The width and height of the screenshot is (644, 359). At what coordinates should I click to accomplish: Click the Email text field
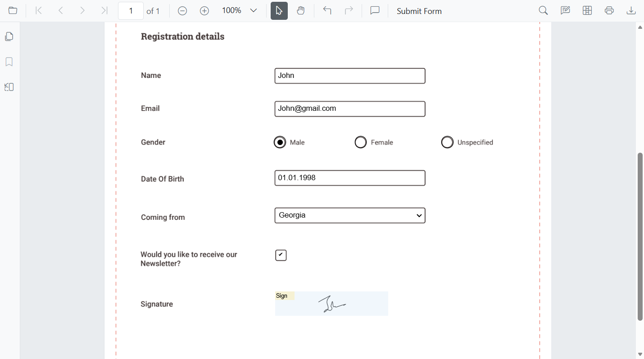[350, 109]
